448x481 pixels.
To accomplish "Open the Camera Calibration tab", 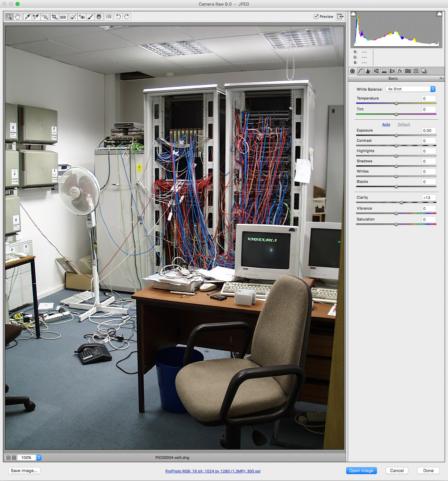I will [x=408, y=71].
